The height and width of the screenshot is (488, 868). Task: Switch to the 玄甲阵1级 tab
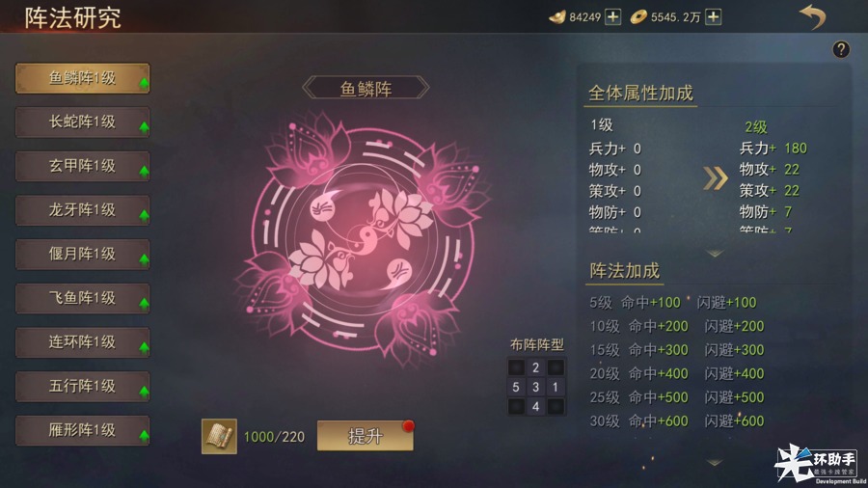(x=83, y=166)
